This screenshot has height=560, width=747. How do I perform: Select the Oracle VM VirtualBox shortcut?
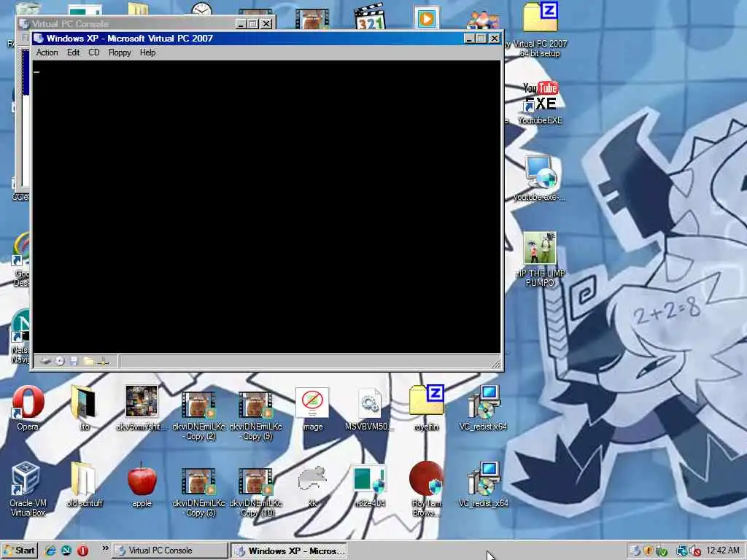click(28, 489)
